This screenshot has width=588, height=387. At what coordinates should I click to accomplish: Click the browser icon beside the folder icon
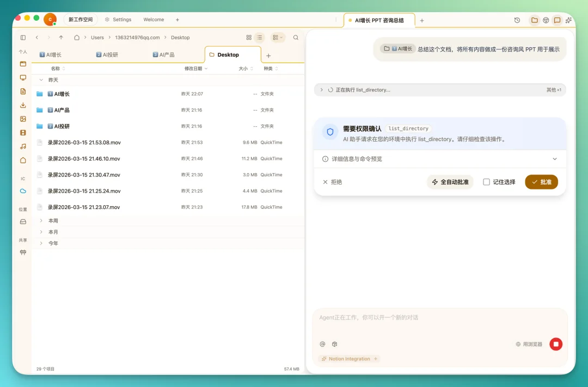546,20
